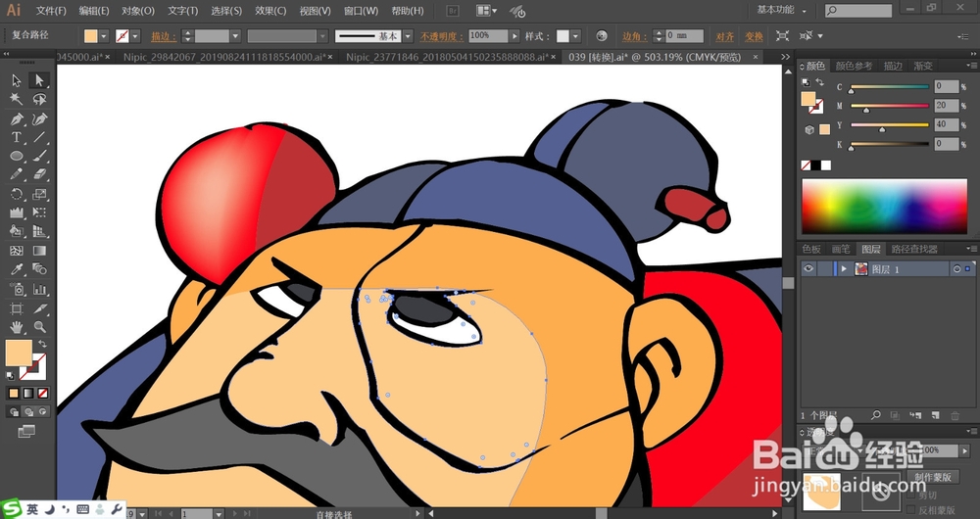
Task: Click the Color panel spectrum bar
Action: (x=884, y=206)
